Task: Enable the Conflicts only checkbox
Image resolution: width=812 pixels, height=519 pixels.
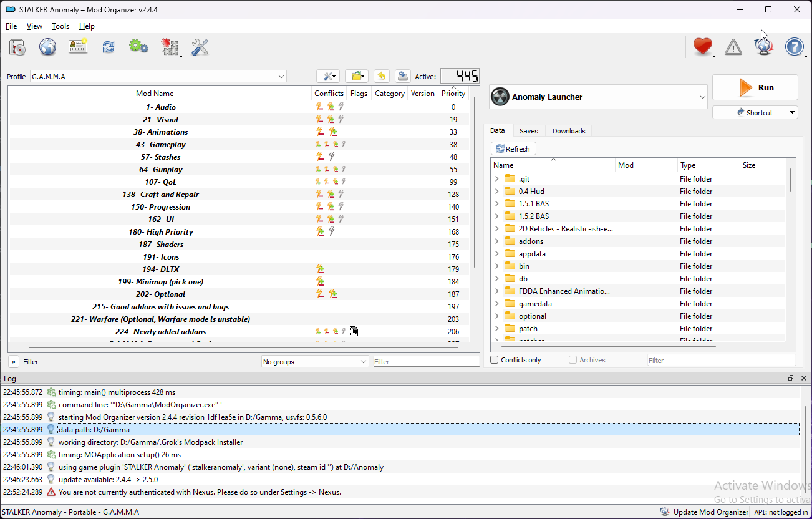Action: point(495,360)
